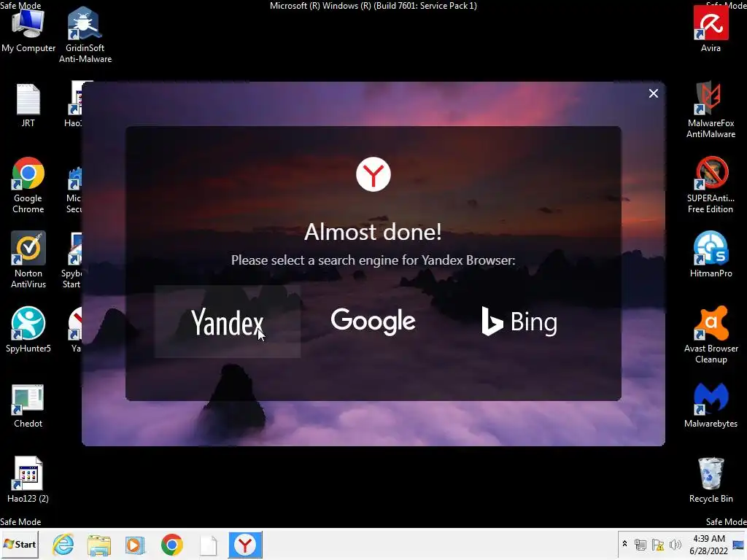747x560 pixels.
Task: Launch Internet Explorer from the taskbar
Action: [63, 545]
